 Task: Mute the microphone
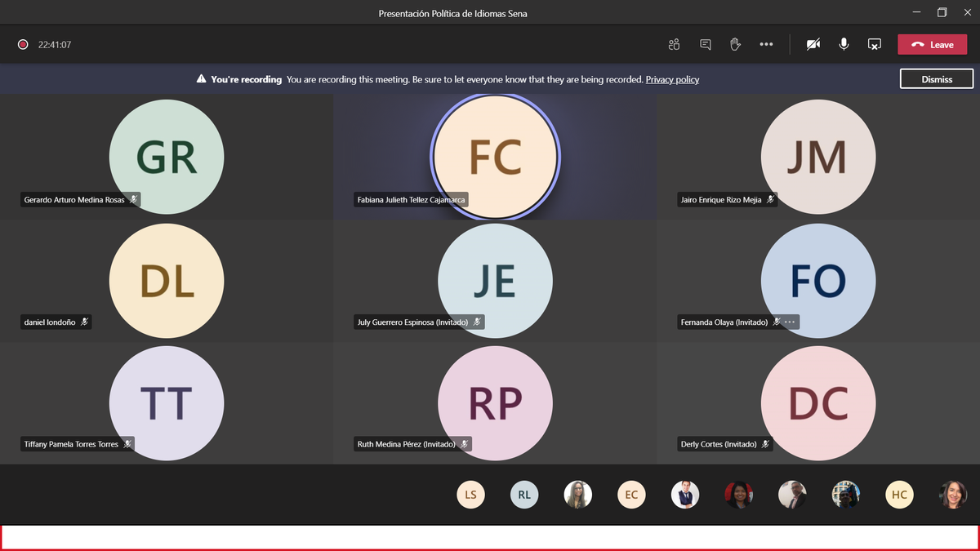[x=844, y=44]
